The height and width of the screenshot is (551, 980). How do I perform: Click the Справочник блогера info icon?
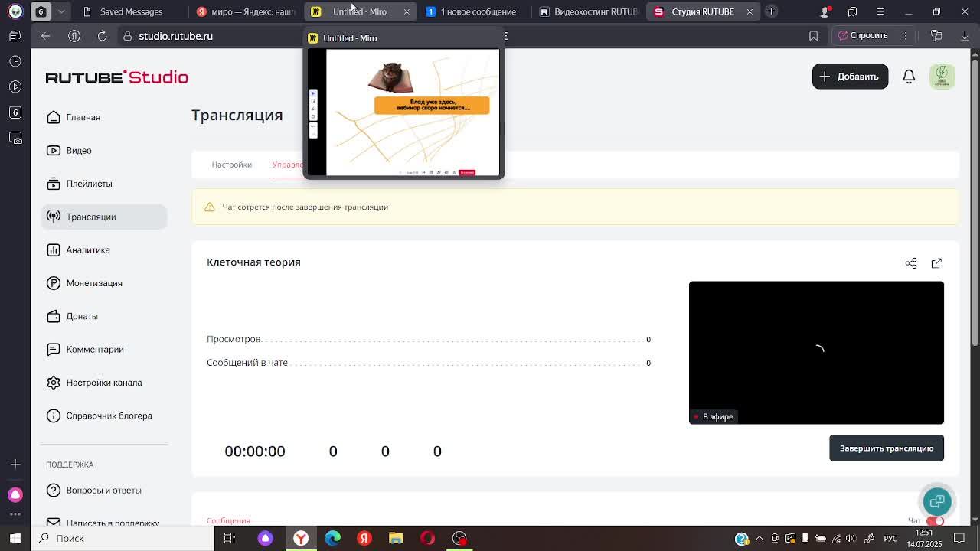click(x=54, y=416)
